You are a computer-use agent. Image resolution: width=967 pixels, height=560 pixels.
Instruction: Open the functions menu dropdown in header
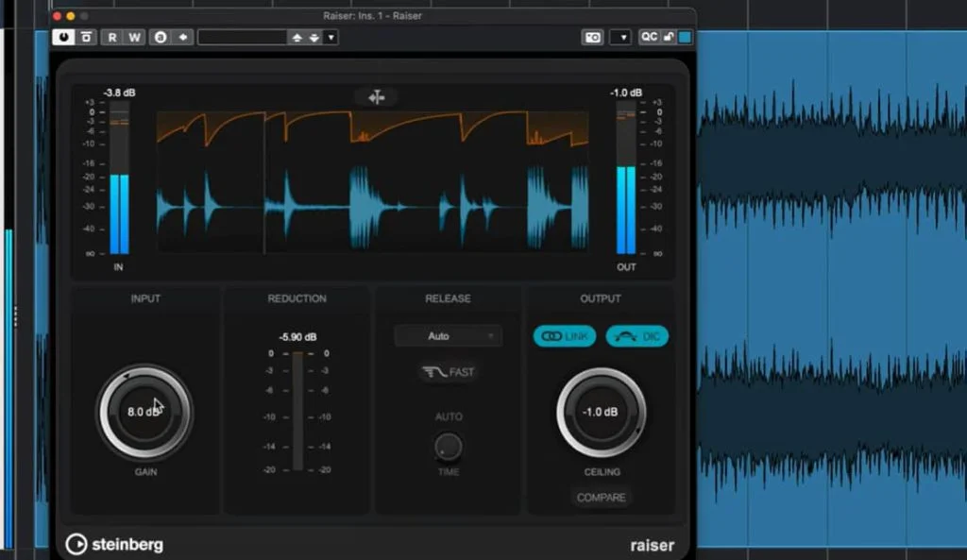click(x=620, y=38)
